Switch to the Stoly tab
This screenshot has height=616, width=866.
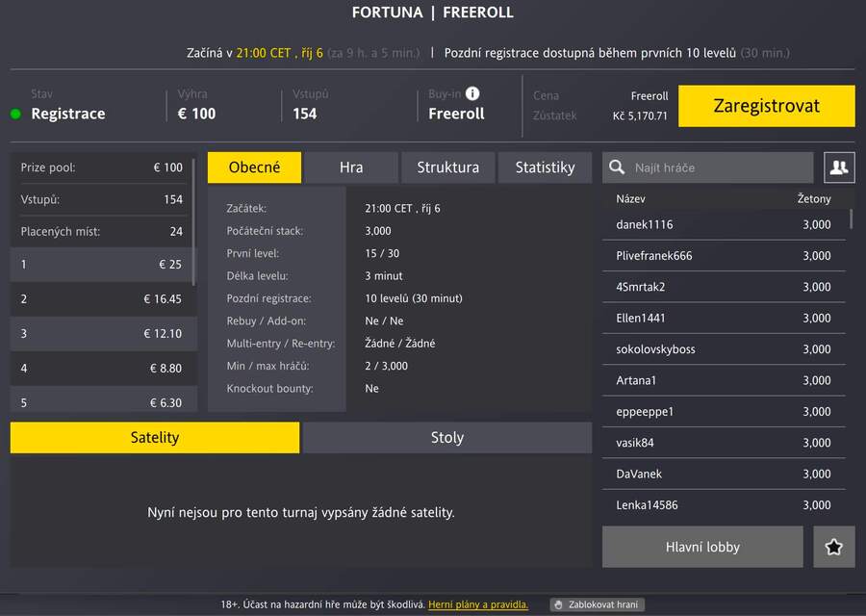(x=447, y=438)
